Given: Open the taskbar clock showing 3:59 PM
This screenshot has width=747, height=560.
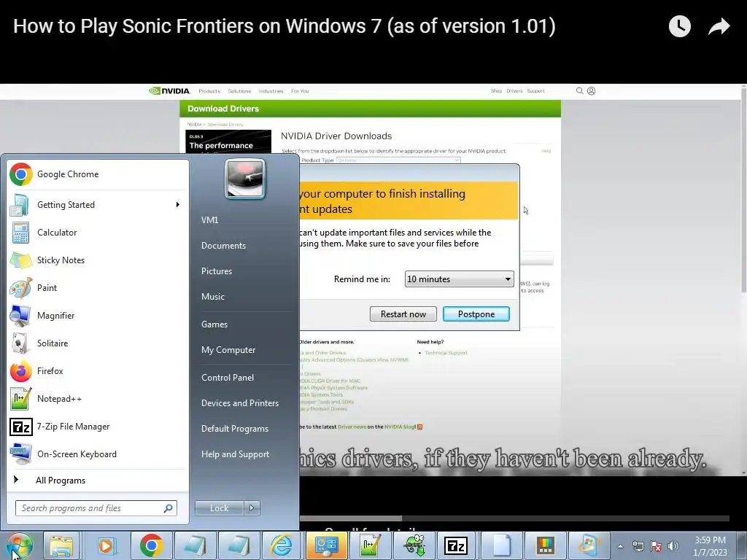Looking at the screenshot, I should click(x=710, y=546).
